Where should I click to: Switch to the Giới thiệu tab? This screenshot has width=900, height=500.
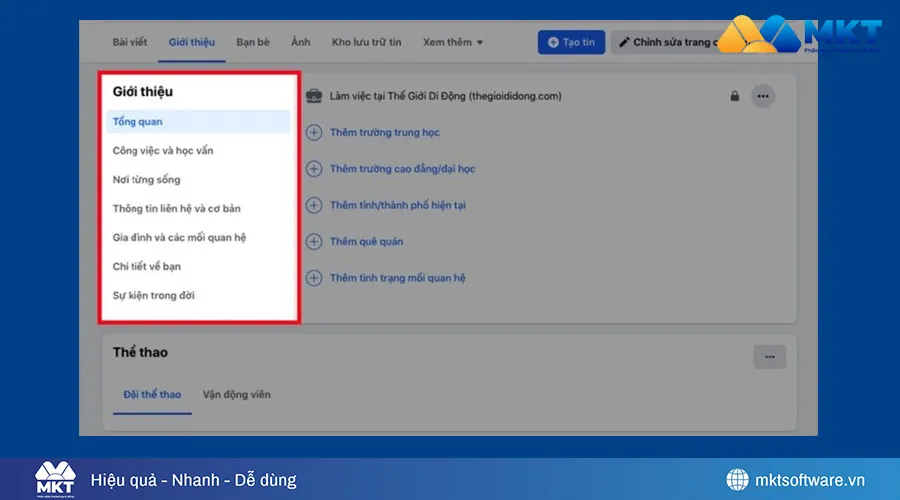pos(192,42)
